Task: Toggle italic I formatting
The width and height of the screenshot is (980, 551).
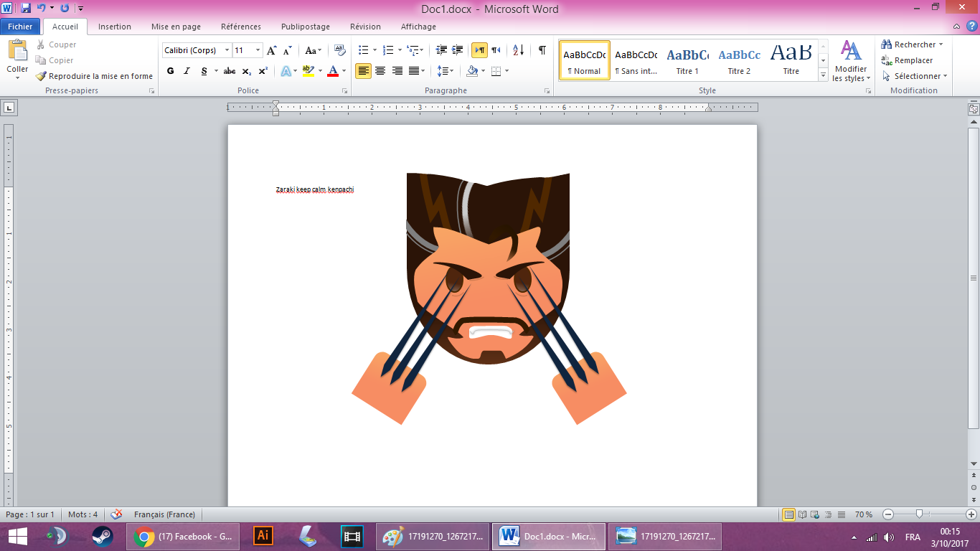Action: (x=187, y=71)
